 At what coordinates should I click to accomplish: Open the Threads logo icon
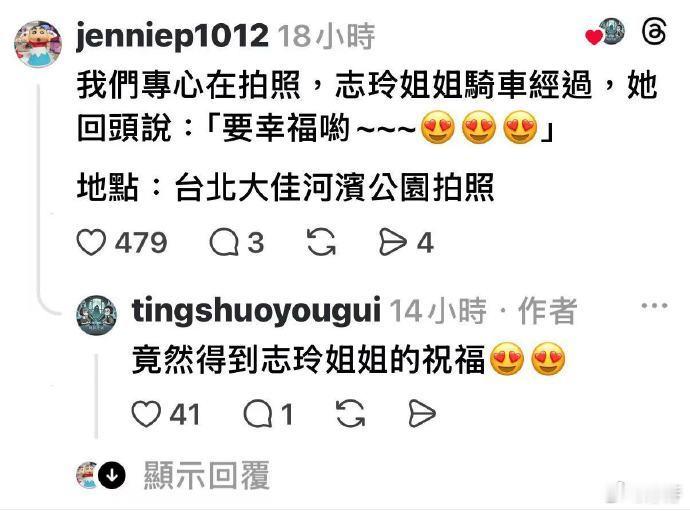654,32
